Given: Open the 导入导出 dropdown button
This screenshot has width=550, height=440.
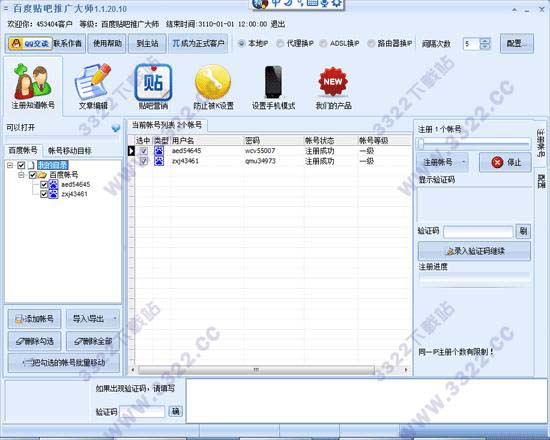Looking at the screenshot, I should pyautogui.click(x=93, y=319).
